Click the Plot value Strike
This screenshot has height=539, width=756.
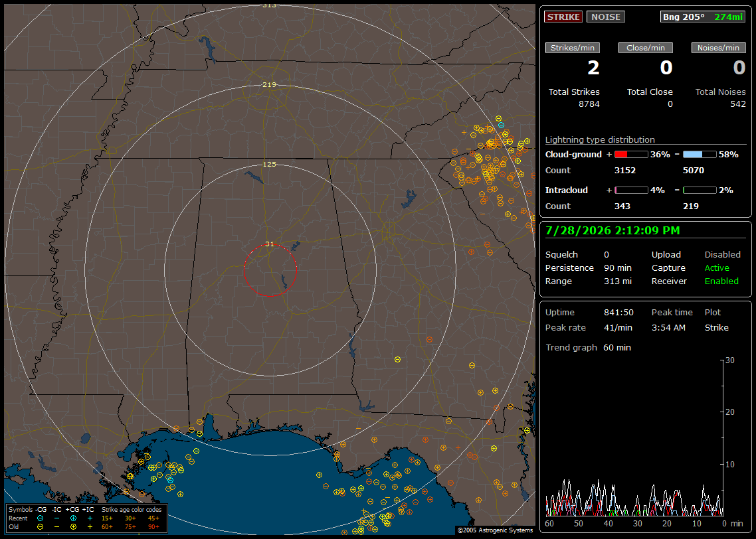click(x=716, y=327)
